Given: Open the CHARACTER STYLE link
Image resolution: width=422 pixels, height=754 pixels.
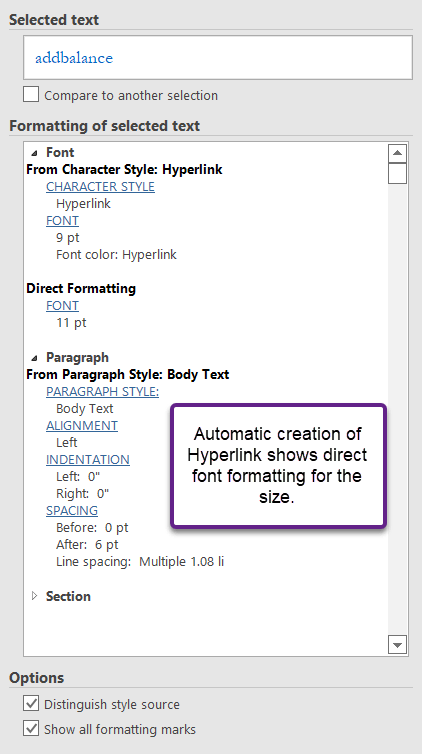Looking at the screenshot, I should point(100,187).
